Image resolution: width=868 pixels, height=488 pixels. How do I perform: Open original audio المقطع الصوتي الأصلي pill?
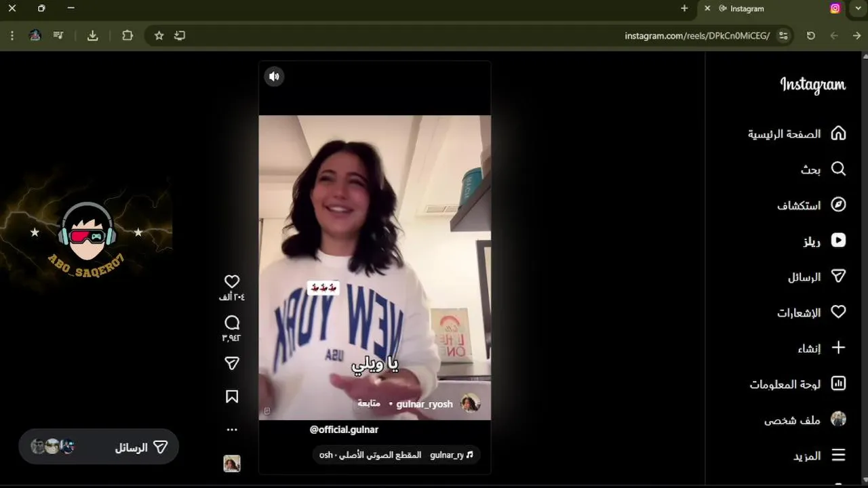397,455
